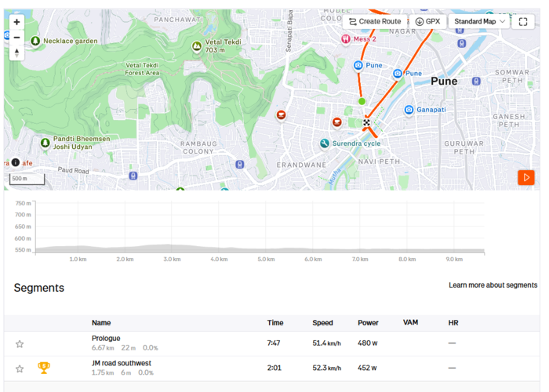
Task: Click Create Route button
Action: pyautogui.click(x=375, y=22)
